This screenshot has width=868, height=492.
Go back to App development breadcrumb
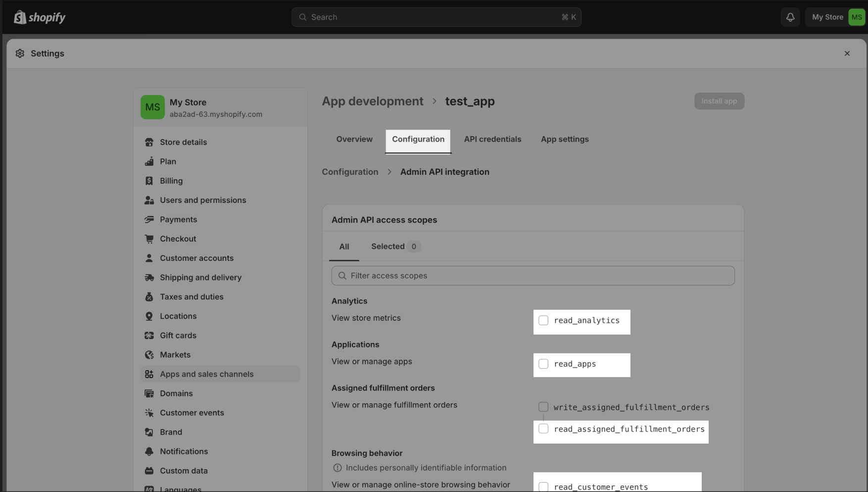pos(373,101)
